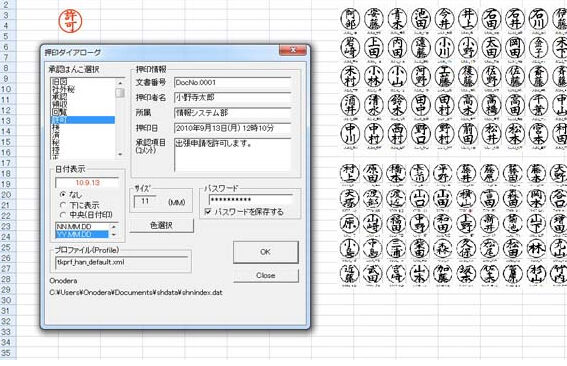
Task: Click the OK button
Action: coord(266,252)
